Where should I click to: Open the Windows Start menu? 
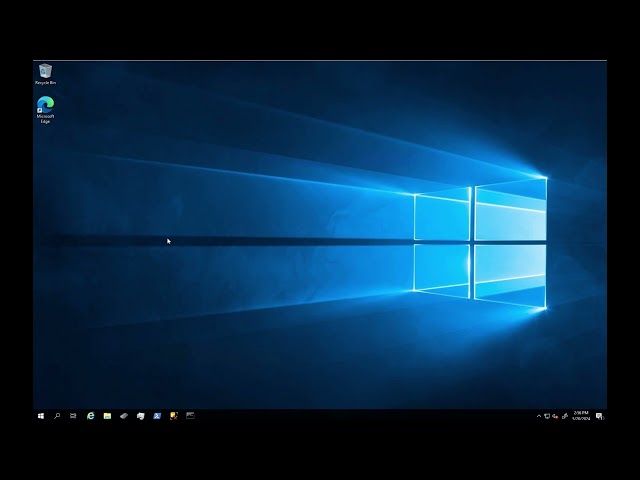coord(41,416)
